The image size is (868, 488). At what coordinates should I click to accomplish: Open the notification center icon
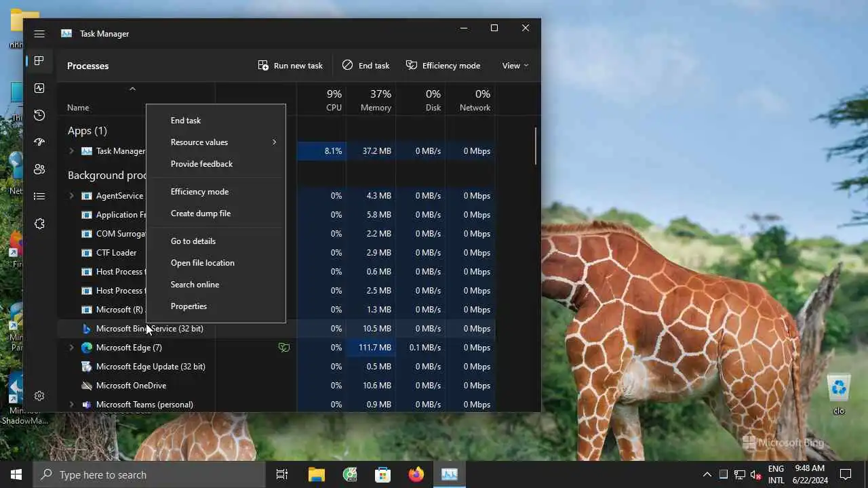coord(846,474)
